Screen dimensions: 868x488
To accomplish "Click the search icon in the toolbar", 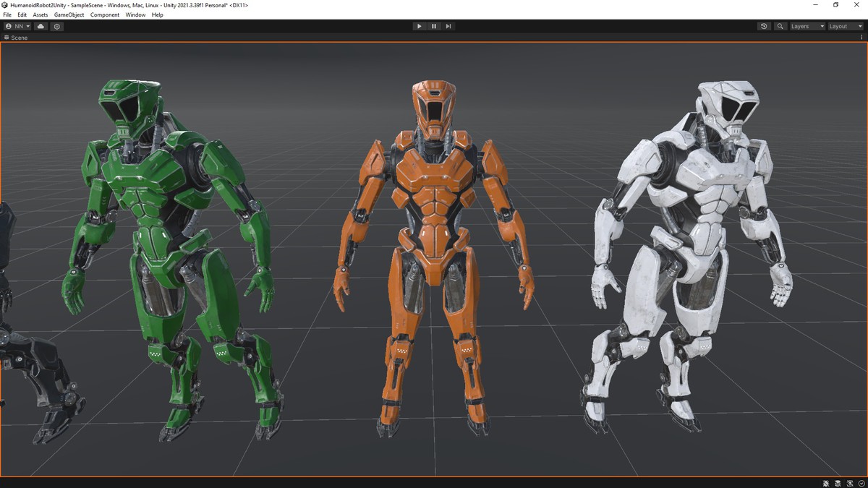I will pyautogui.click(x=780, y=26).
